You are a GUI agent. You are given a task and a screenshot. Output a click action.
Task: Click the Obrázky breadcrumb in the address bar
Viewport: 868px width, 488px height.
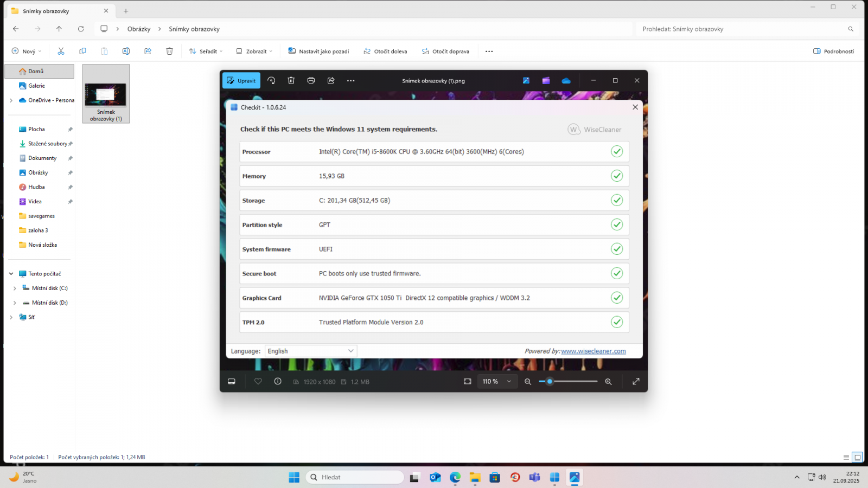pyautogui.click(x=139, y=29)
